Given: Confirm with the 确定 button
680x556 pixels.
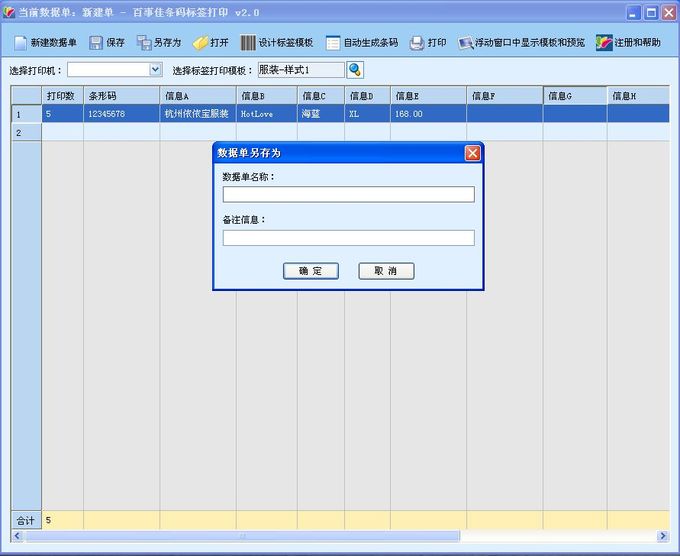Looking at the screenshot, I should 311,271.
